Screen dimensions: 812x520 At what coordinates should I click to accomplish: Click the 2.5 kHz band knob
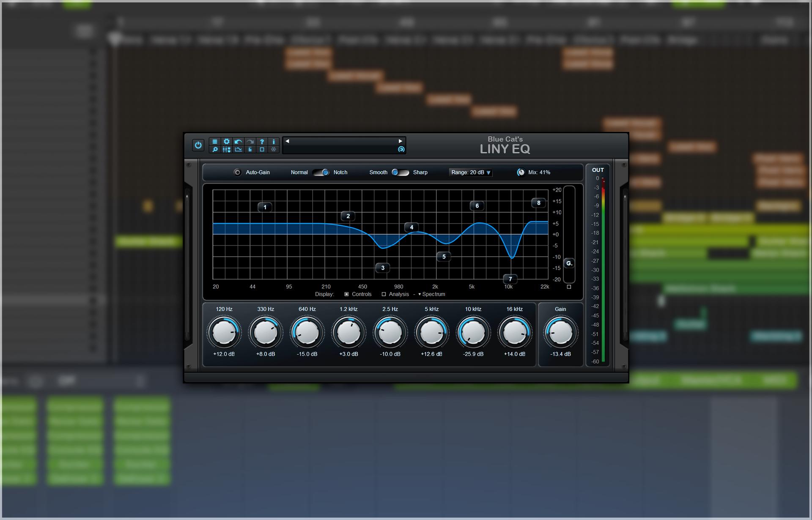[x=390, y=332]
